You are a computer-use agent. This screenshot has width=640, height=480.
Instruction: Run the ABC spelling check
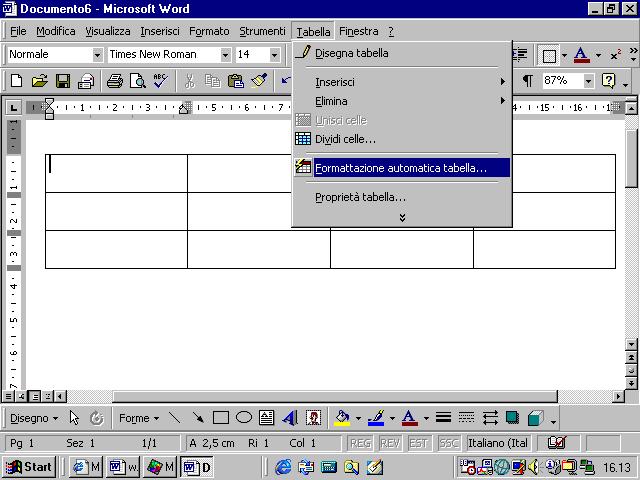pos(160,81)
